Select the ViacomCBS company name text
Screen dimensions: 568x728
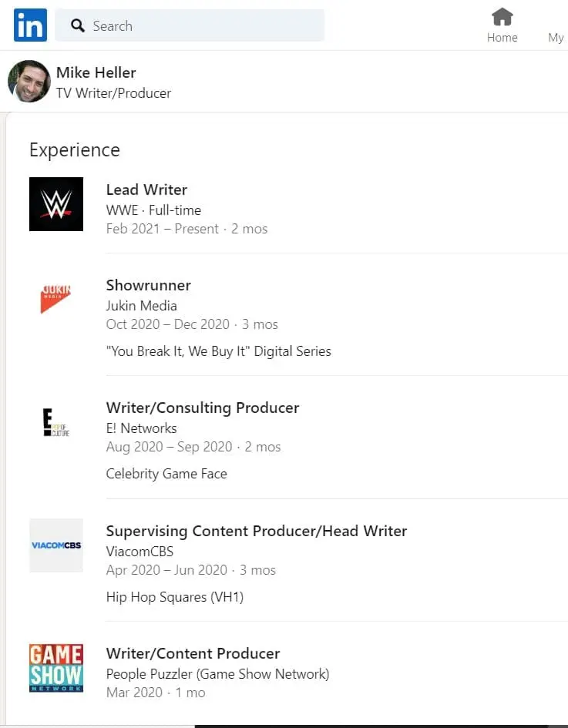coord(139,552)
